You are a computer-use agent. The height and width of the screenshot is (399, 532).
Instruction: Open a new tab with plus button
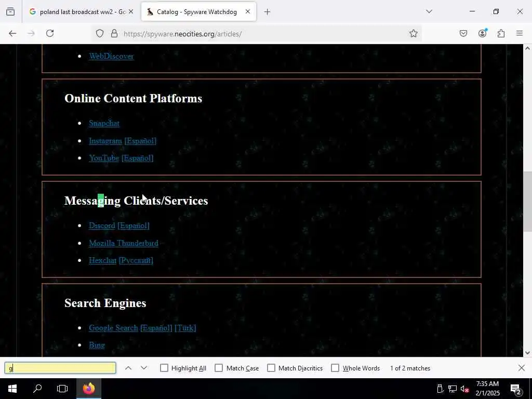(268, 12)
